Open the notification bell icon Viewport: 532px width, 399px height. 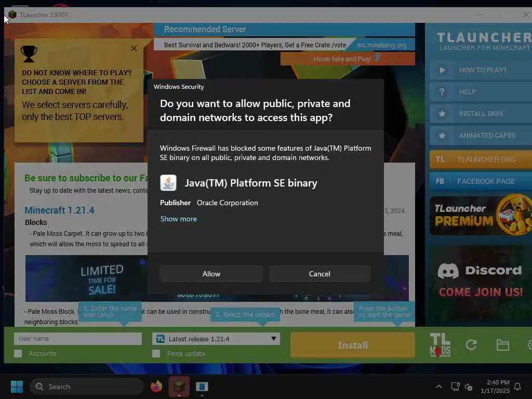[517, 387]
